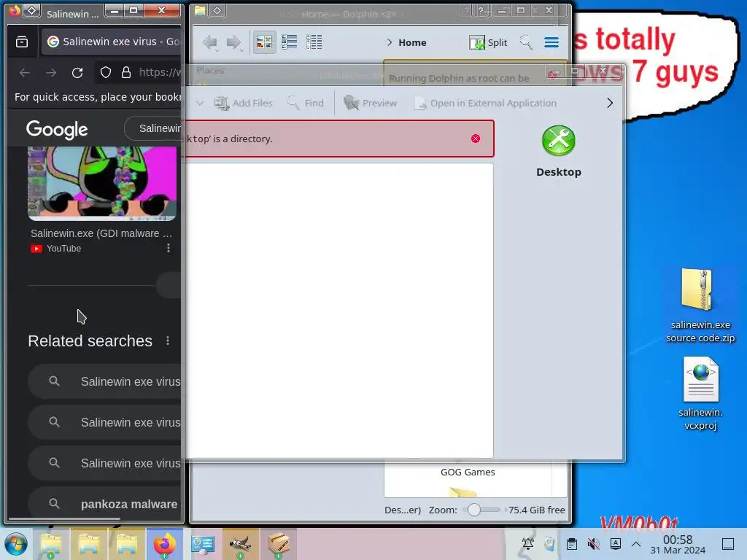The image size is (747, 560).
Task: Expand Ark toolbar overflow chevron
Action: [x=610, y=103]
